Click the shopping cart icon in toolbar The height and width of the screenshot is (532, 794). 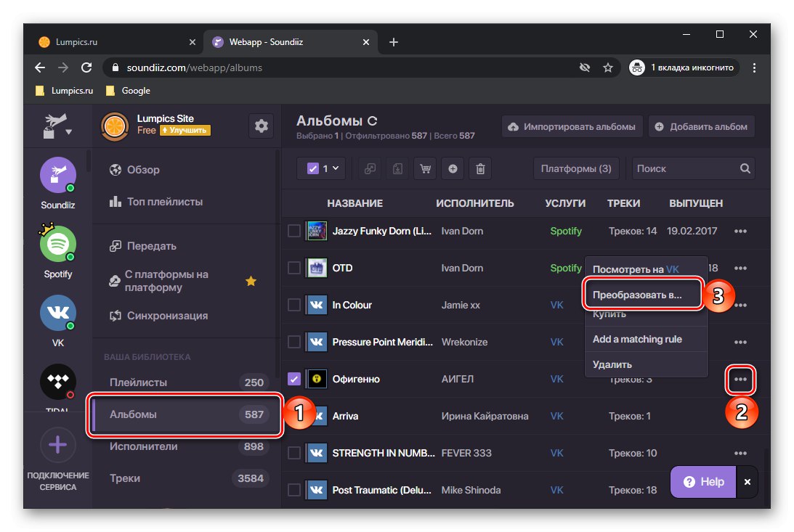click(x=425, y=168)
